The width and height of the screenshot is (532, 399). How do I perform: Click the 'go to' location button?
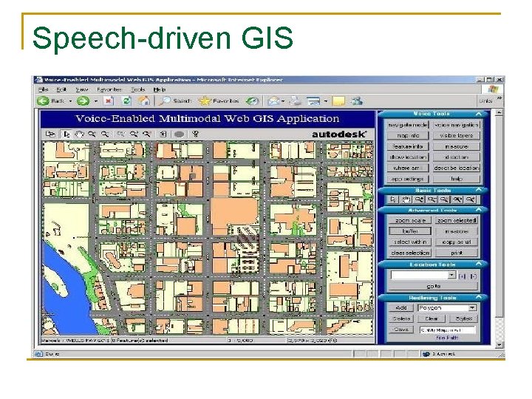click(433, 286)
